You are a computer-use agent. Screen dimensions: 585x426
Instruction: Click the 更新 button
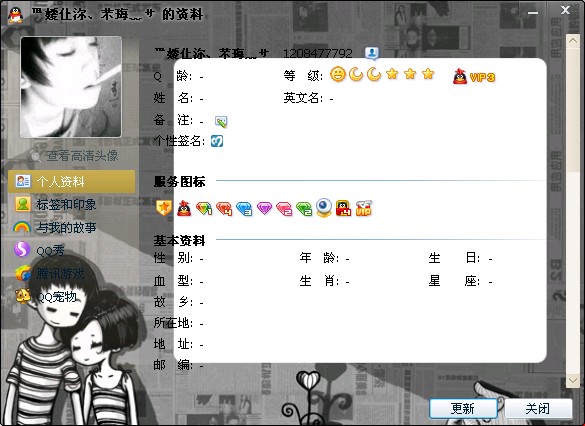[x=463, y=408]
